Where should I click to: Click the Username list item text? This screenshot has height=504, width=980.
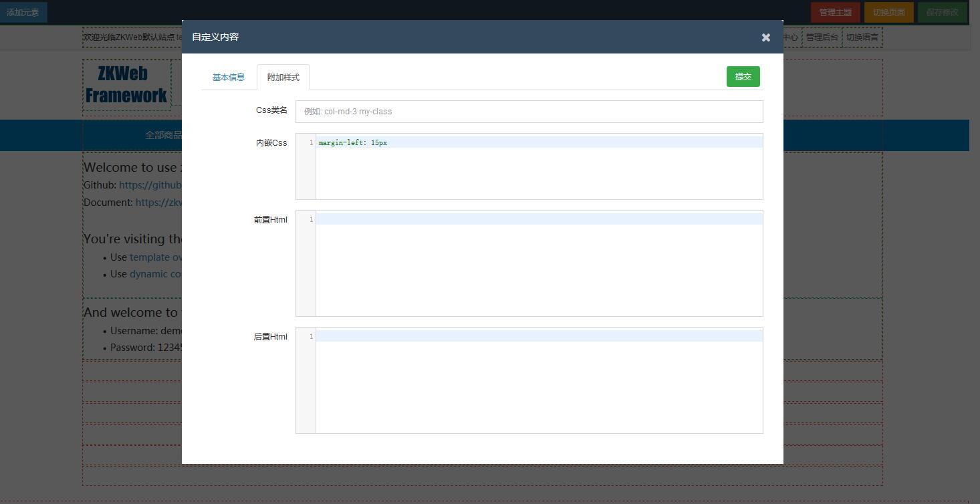click(146, 331)
